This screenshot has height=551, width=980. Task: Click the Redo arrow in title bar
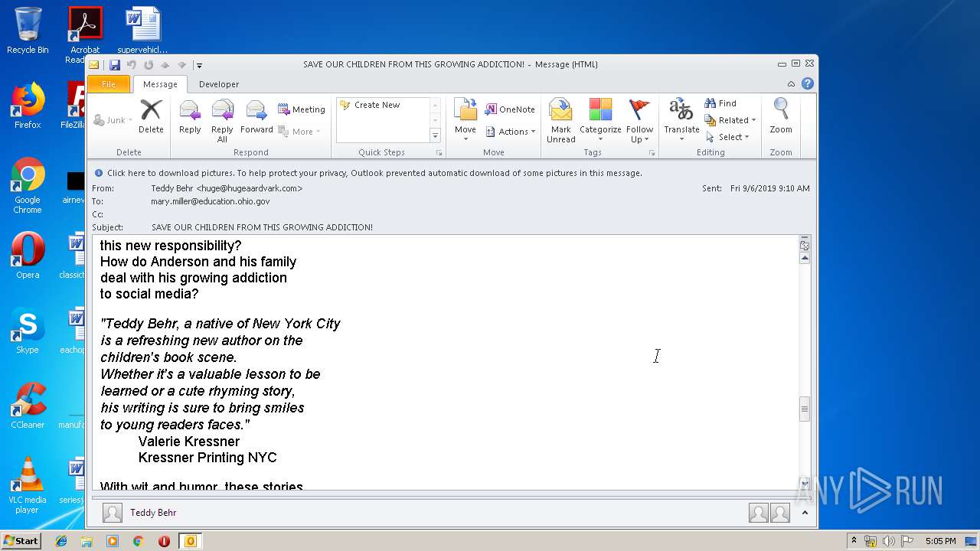tap(149, 65)
